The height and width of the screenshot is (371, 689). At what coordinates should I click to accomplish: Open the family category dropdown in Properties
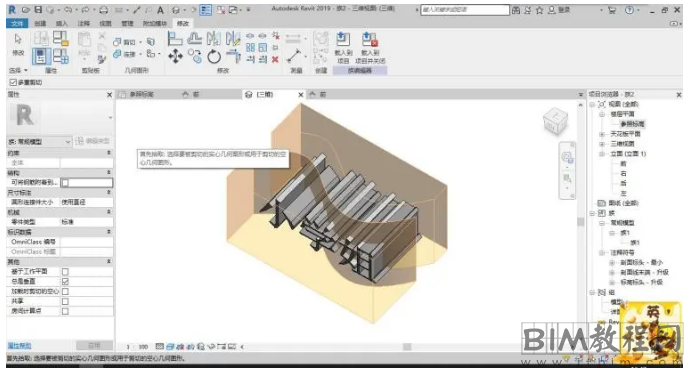pyautogui.click(x=40, y=142)
